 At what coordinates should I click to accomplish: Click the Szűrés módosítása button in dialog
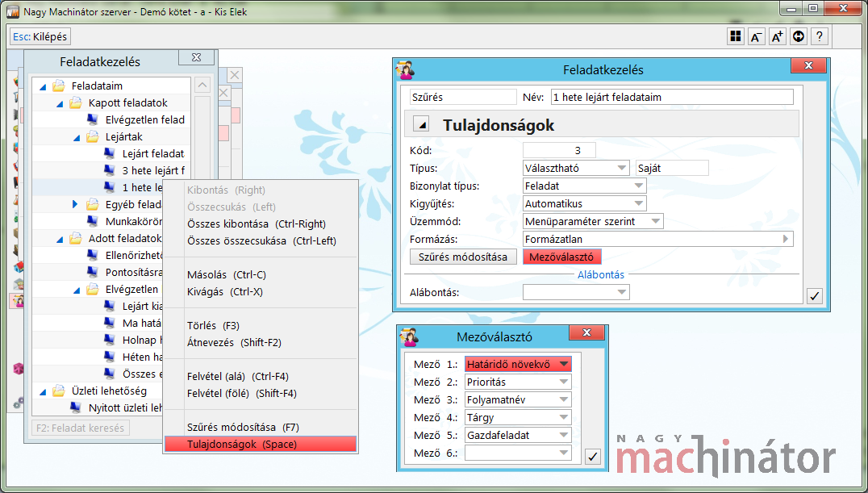(x=463, y=257)
